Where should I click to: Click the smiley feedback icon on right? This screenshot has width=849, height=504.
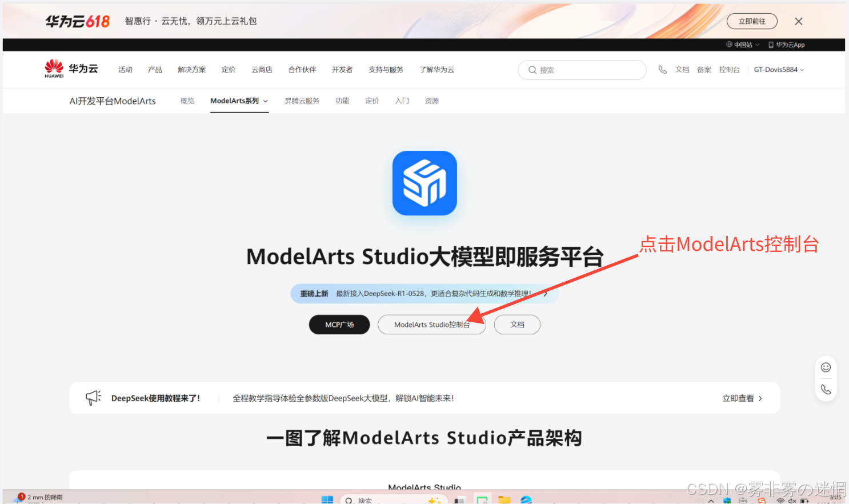click(x=826, y=367)
